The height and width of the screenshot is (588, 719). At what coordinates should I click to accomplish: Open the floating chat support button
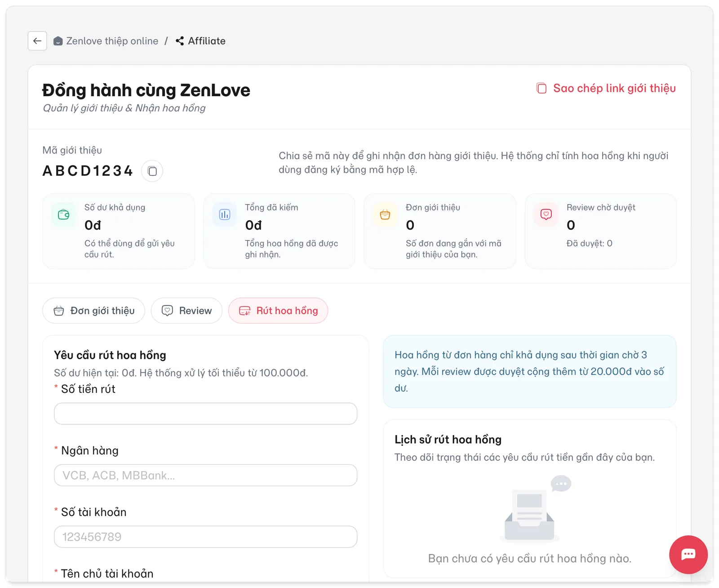pyautogui.click(x=688, y=554)
